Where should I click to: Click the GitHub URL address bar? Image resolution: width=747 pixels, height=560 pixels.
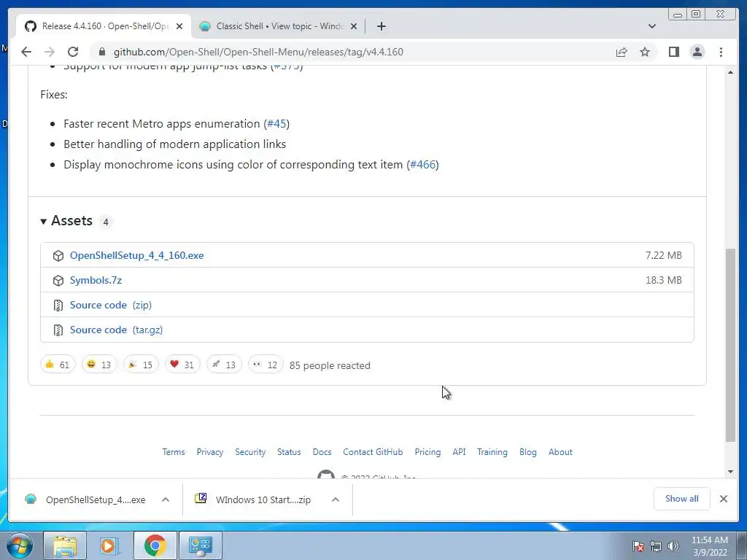(258, 52)
